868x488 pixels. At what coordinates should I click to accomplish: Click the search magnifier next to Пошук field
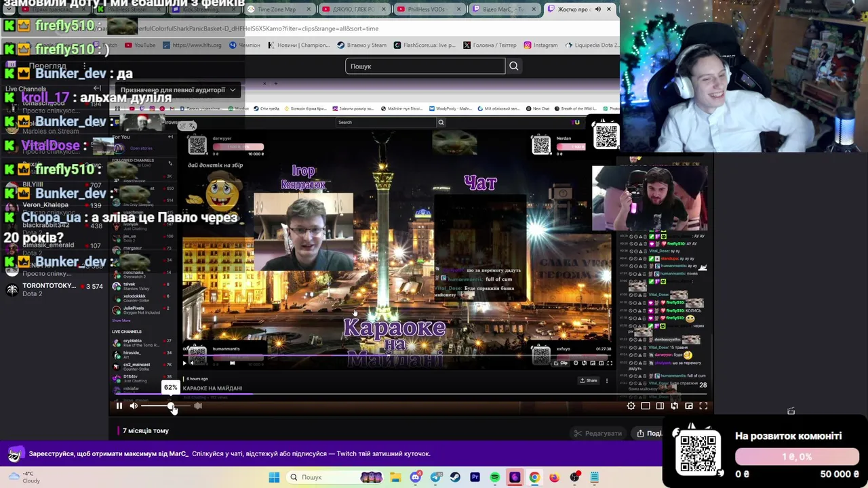coord(514,66)
